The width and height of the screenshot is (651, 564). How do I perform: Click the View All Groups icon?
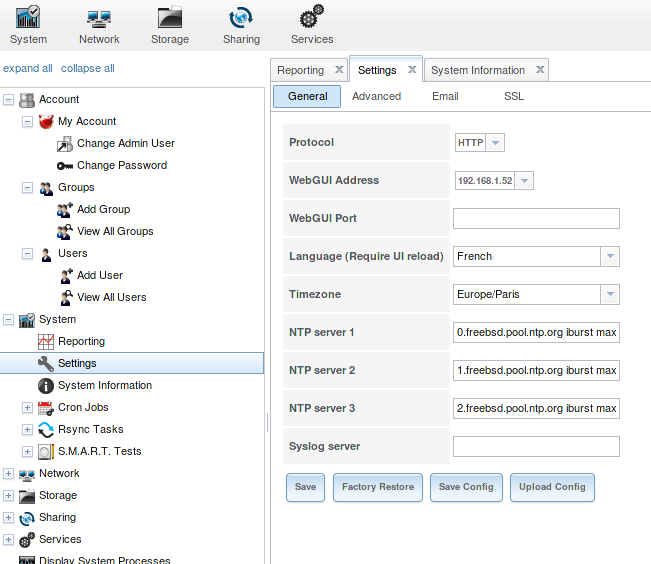(65, 232)
